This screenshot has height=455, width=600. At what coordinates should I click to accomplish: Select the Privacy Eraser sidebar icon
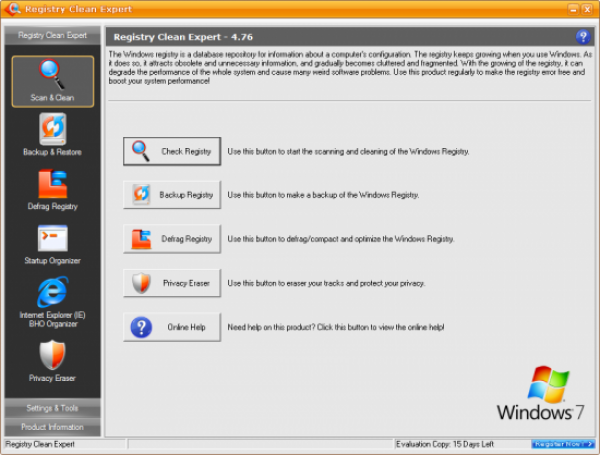[52, 361]
